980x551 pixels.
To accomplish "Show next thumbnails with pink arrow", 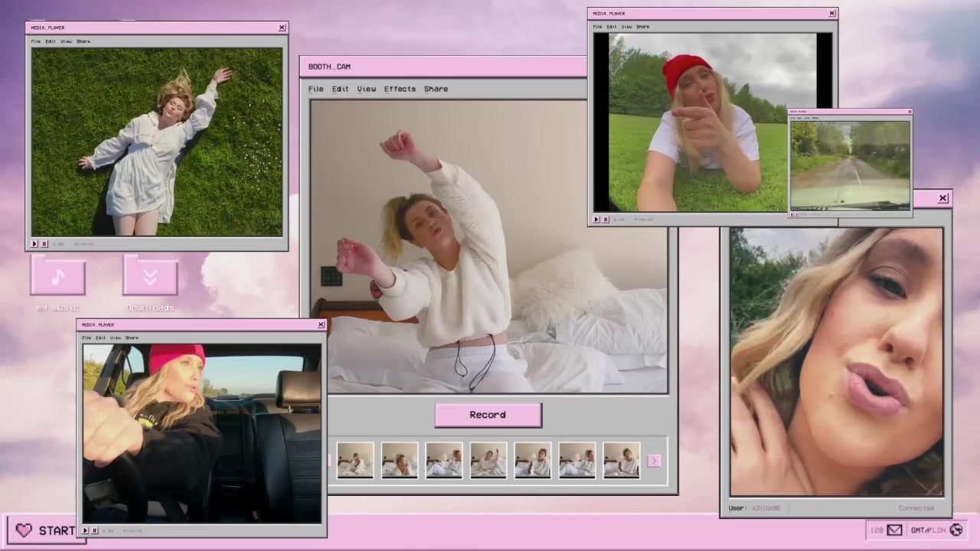I will 653,461.
